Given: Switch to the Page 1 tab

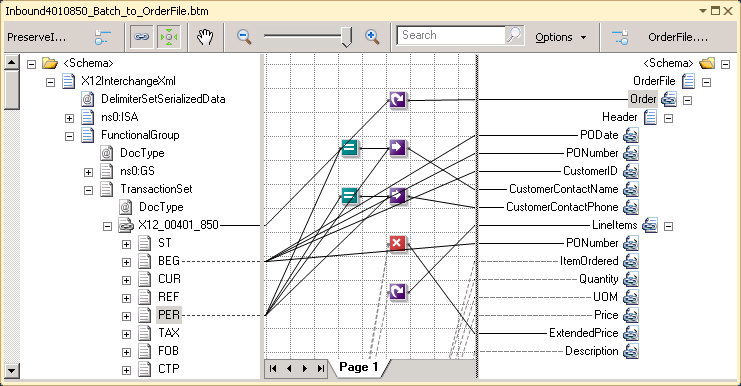Looking at the screenshot, I should (x=359, y=367).
